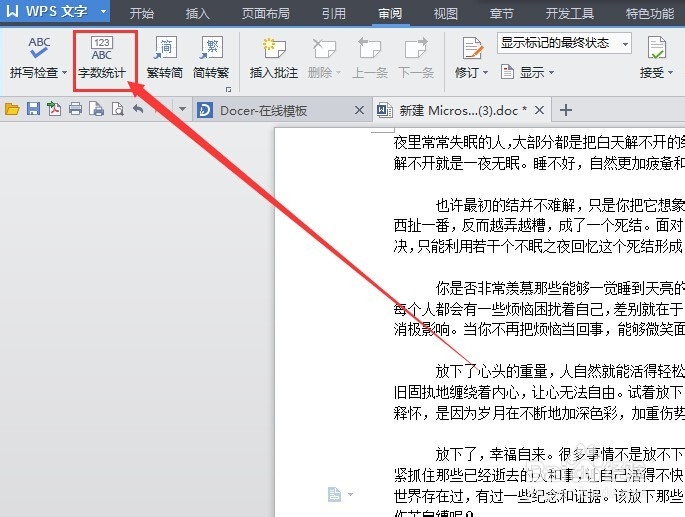Open the 开发工具 ribbon tab
The image size is (685, 517).
point(570,14)
